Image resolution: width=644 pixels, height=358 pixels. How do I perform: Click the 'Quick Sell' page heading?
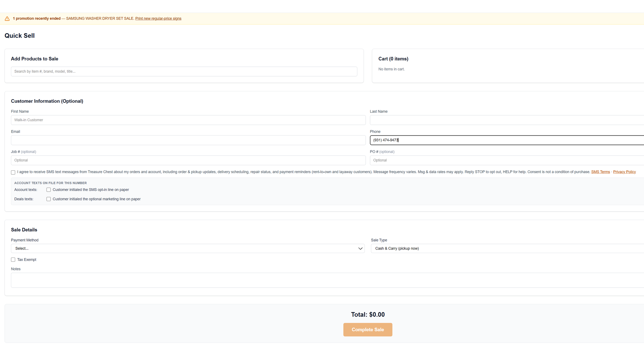pyautogui.click(x=20, y=36)
